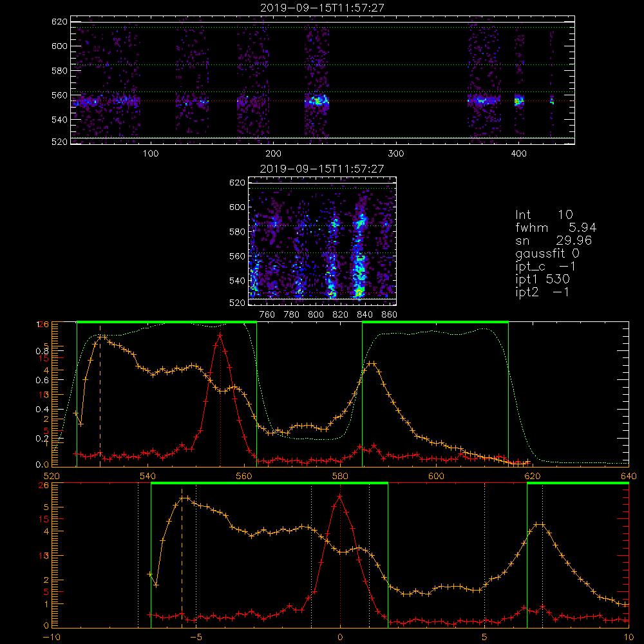Click x-axis label 400 on top spectrogram
Viewport: 644px width, 644px height.
518,154
